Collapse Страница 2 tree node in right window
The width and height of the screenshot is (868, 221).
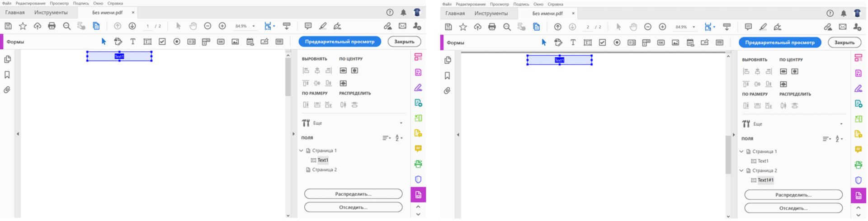(x=741, y=170)
